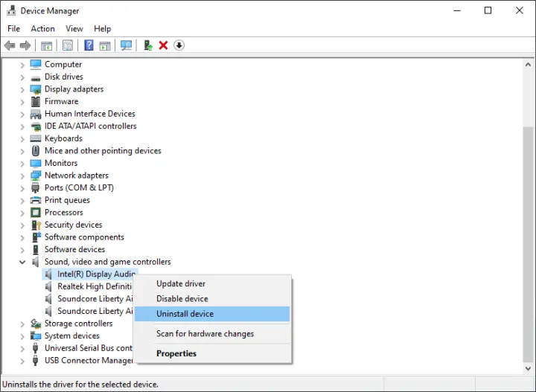This screenshot has height=392, width=536.
Task: Click the red X uninstall device toolbar icon
Action: point(163,45)
